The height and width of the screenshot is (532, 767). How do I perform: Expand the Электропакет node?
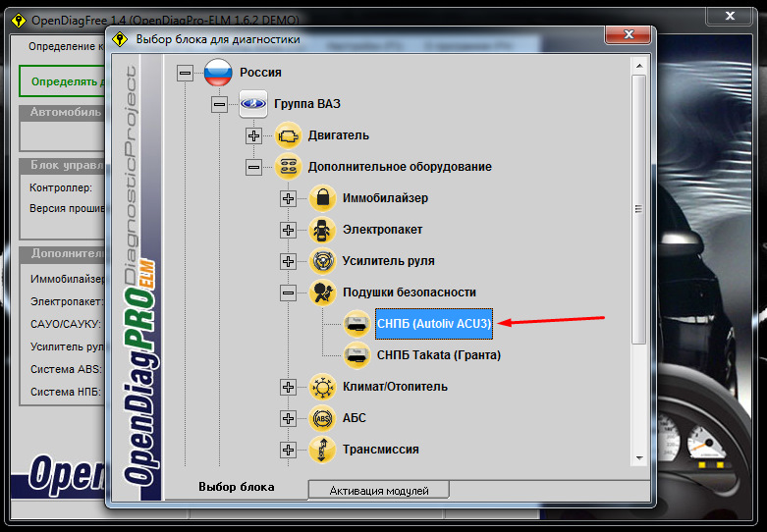288,230
